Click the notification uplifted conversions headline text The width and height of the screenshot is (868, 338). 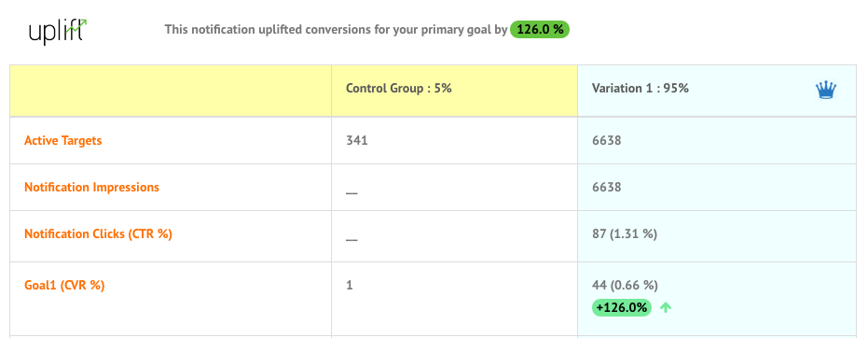click(x=336, y=29)
